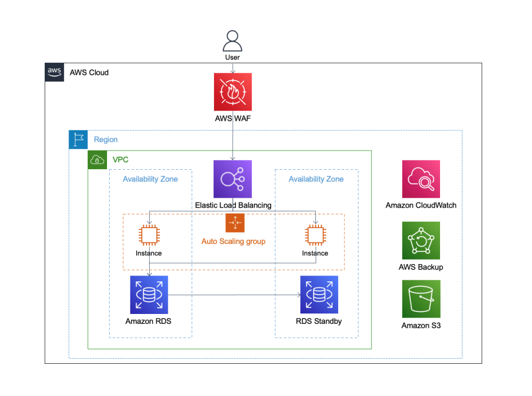Viewport: 532px width, 396px height.
Task: Select the 'Amazon RDS' label
Action: click(x=148, y=321)
